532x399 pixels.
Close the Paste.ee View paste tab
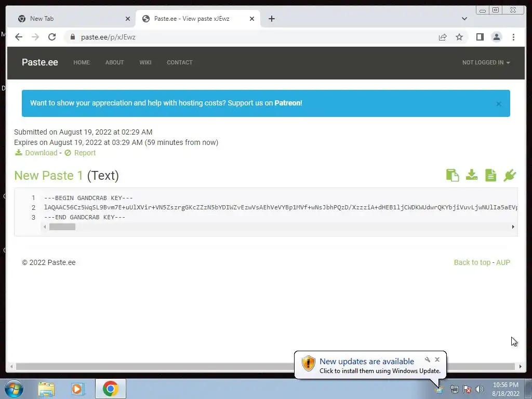click(252, 19)
